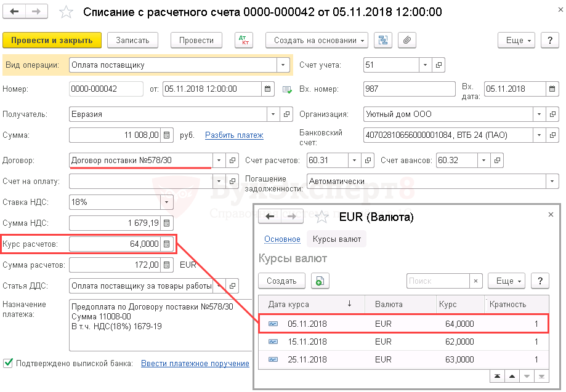Click the Ввести платежное поручение link
This screenshot has width=566, height=392.
[x=195, y=363]
